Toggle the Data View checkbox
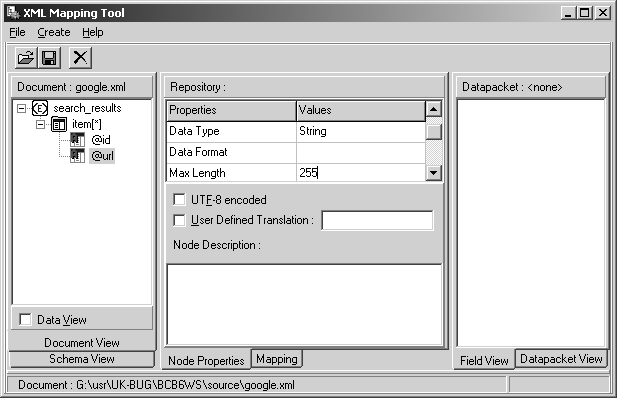617x398 pixels. [x=25, y=319]
